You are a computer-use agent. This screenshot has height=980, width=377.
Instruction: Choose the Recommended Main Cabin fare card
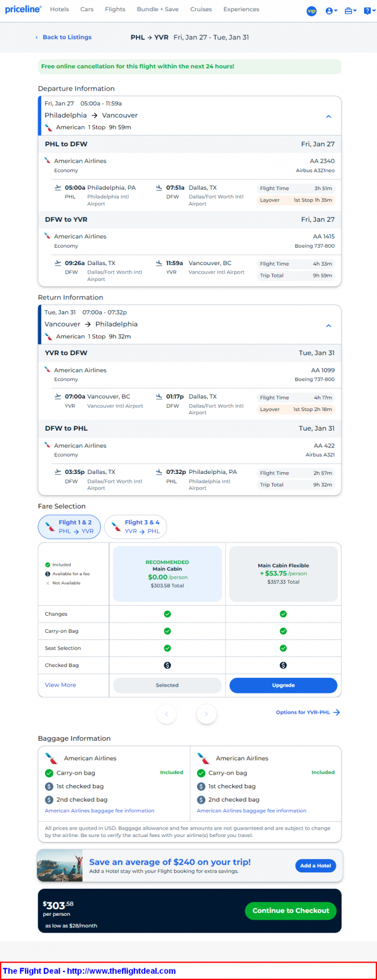coord(167,574)
